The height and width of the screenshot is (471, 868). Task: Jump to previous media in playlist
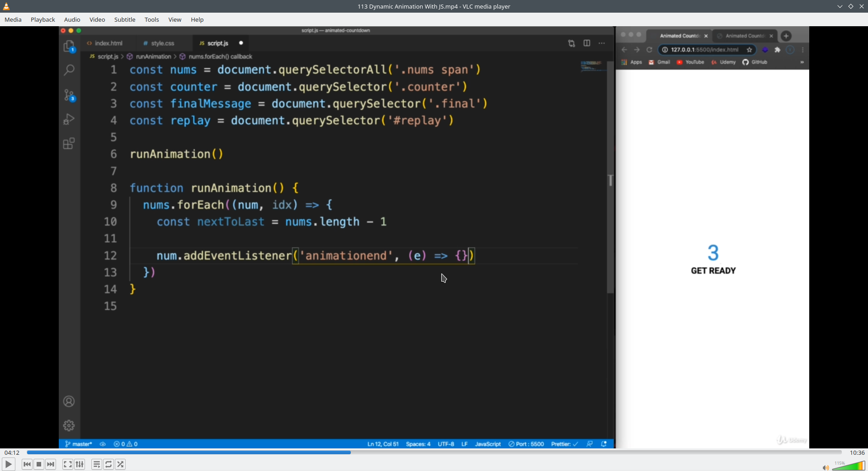(x=27, y=464)
